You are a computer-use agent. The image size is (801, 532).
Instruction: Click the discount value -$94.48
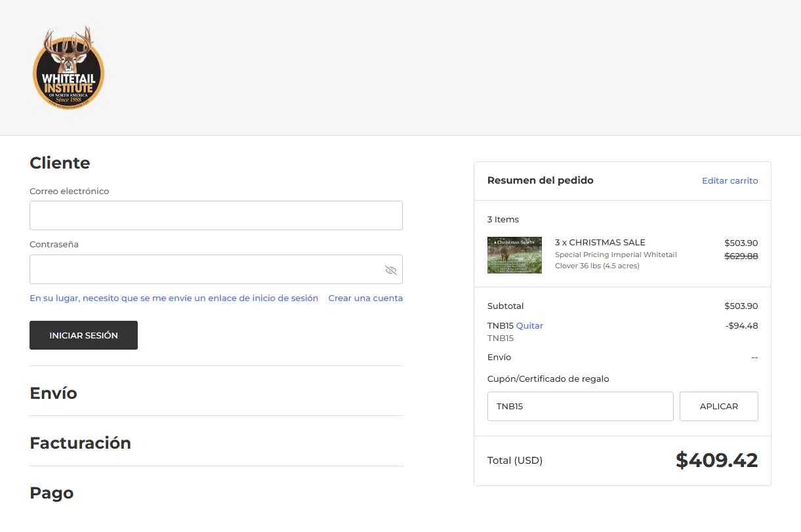coord(741,325)
